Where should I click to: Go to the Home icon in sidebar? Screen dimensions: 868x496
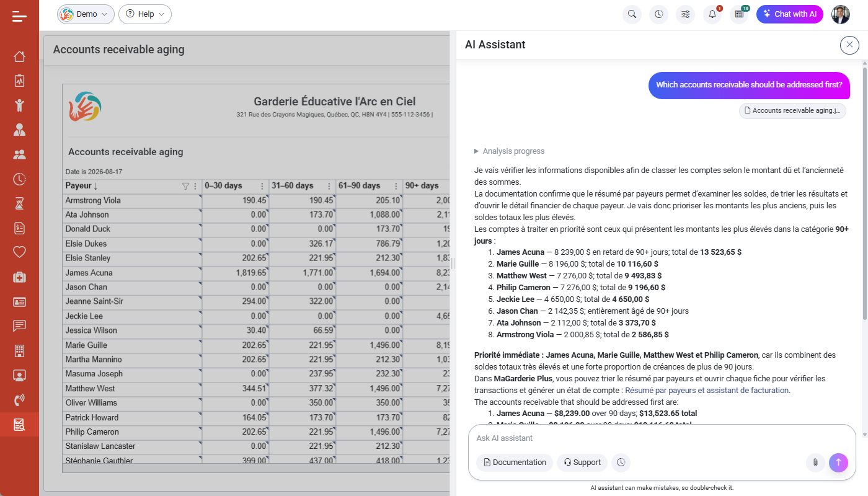tap(19, 56)
